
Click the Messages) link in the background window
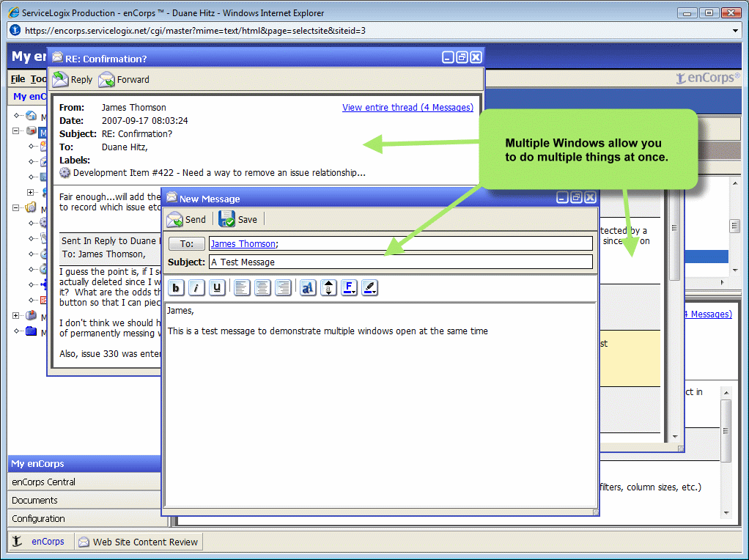(x=708, y=314)
